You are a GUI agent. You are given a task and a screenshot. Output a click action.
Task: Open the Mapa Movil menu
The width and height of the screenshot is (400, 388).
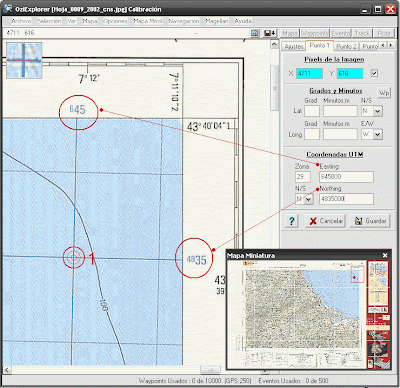pyautogui.click(x=148, y=21)
